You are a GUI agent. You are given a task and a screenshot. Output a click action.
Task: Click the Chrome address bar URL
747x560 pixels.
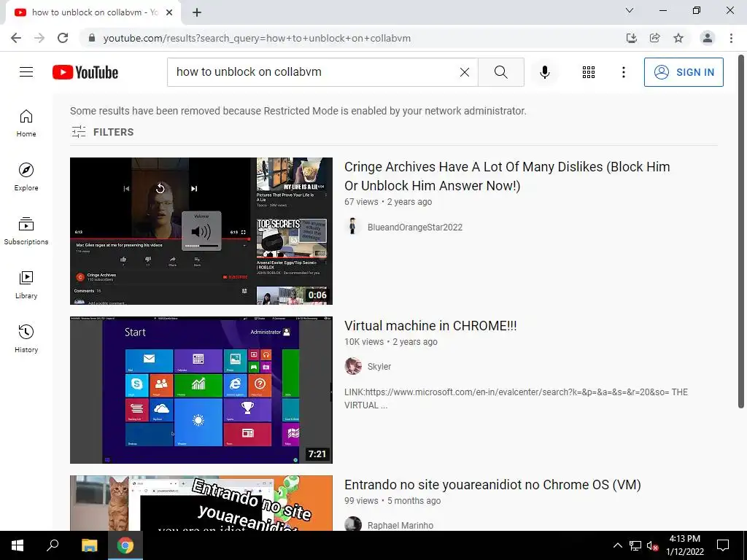(x=257, y=38)
